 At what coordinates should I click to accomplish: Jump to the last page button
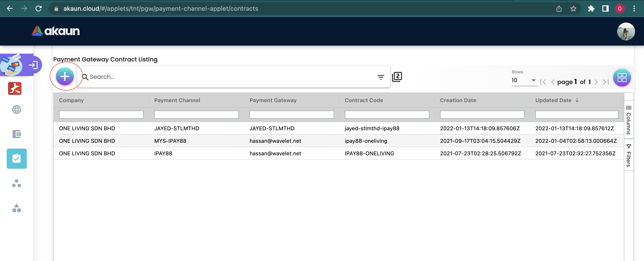(606, 82)
